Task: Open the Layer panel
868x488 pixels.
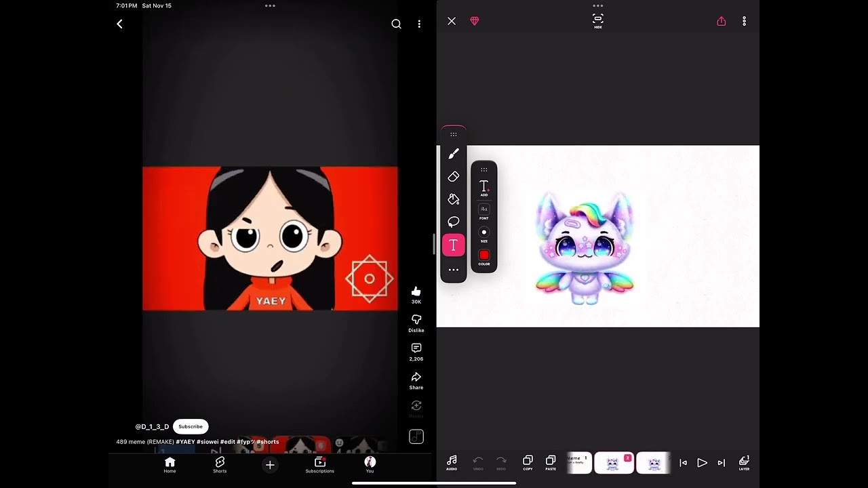Action: pyautogui.click(x=744, y=463)
